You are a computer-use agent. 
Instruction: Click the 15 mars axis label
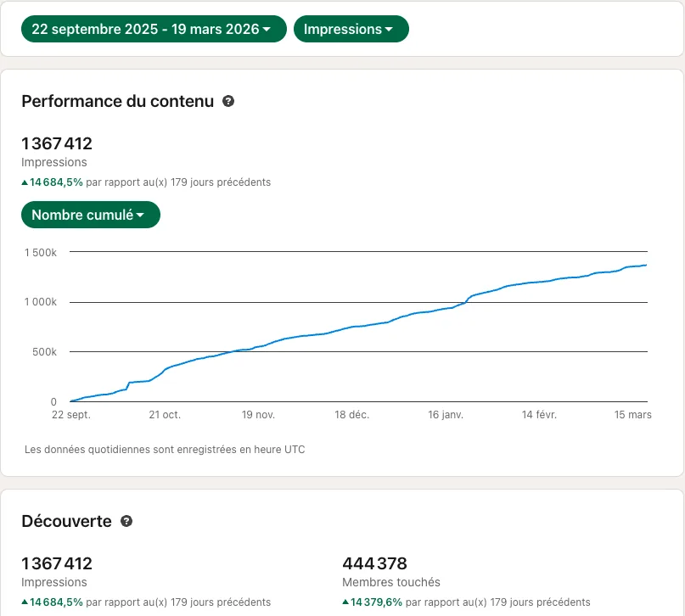(632, 415)
